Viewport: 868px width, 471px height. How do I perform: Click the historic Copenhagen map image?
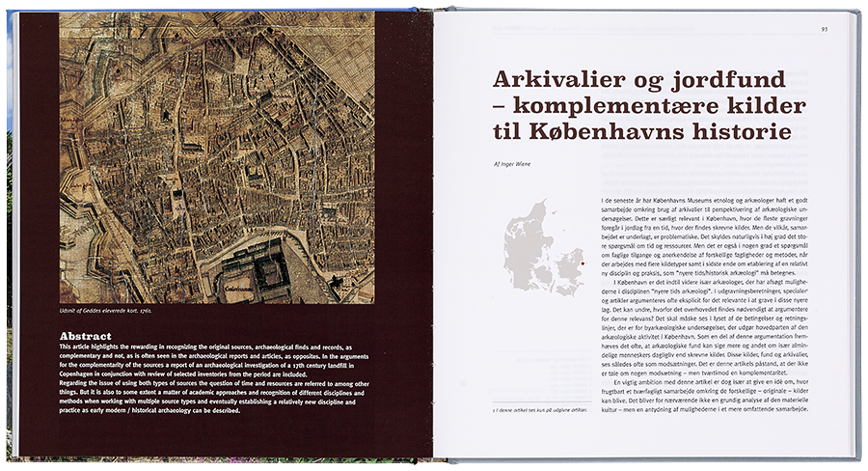coord(217,158)
